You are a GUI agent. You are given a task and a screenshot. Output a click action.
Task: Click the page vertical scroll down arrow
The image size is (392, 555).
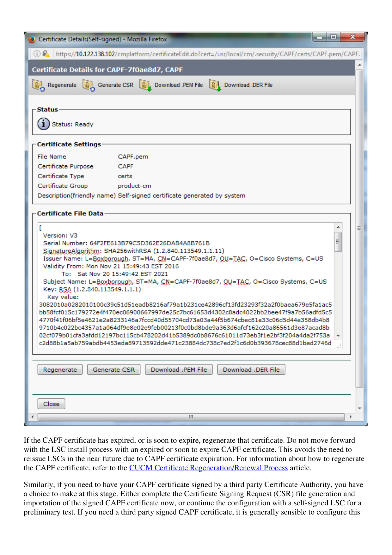coord(359,409)
